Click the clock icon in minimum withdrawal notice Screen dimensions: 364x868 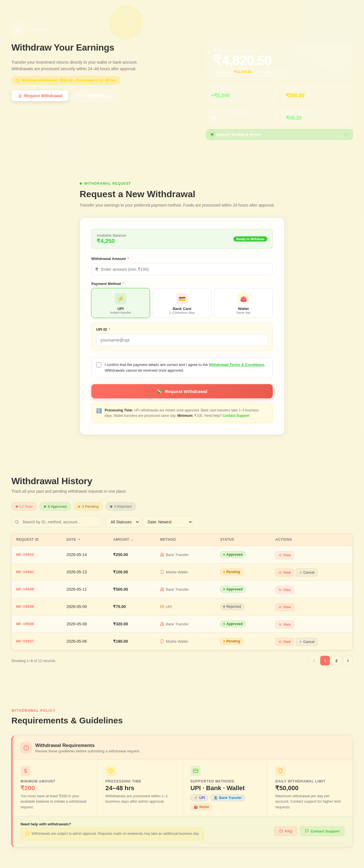coord(18,80)
